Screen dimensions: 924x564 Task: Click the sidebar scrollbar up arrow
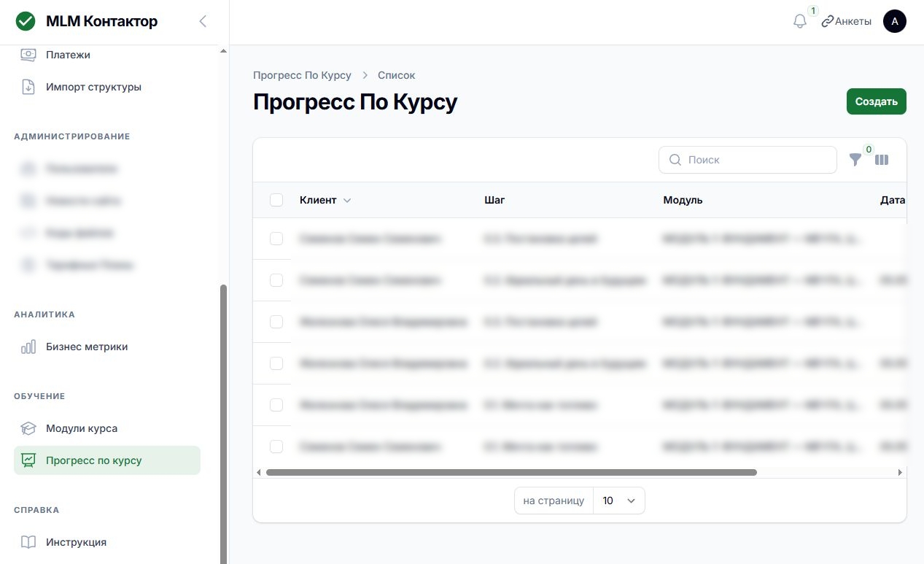point(224,51)
